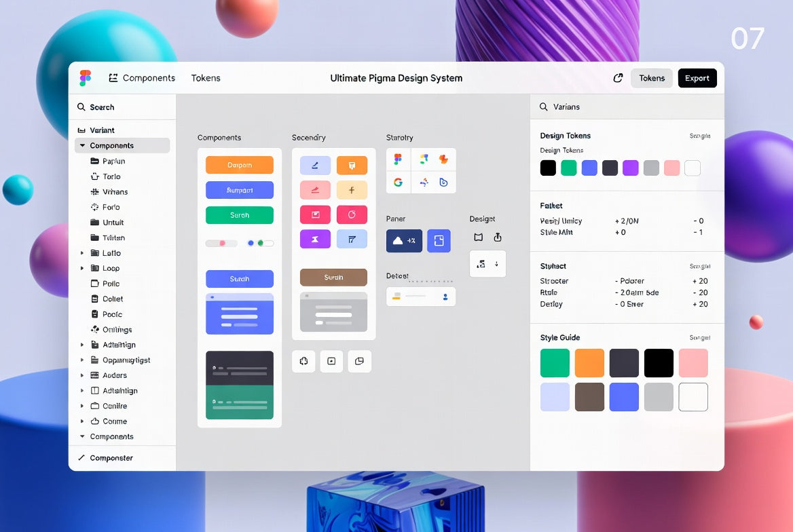Click the orange flame logo in Starotry grid
This screenshot has height=532, width=793.
443,159
